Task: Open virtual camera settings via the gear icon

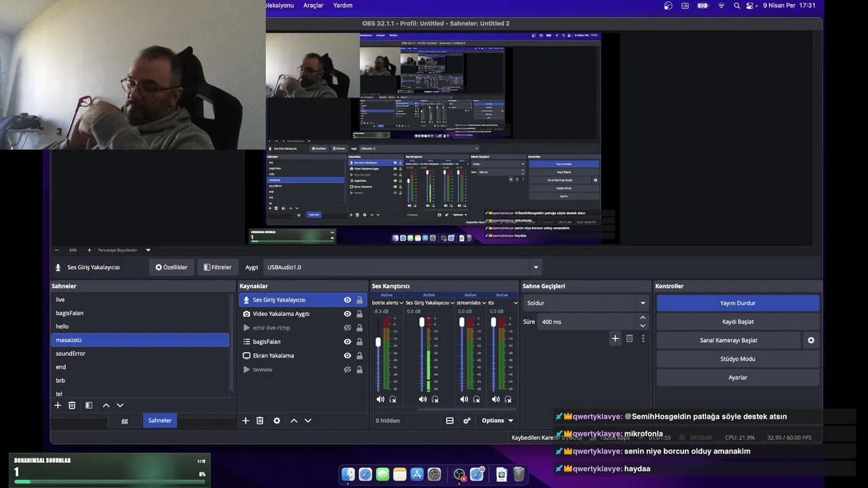Action: pos(811,340)
